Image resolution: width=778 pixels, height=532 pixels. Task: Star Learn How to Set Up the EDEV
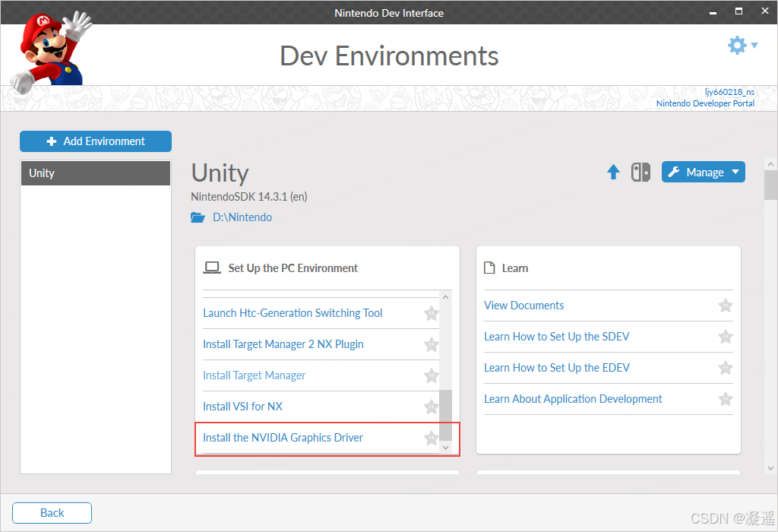point(726,368)
